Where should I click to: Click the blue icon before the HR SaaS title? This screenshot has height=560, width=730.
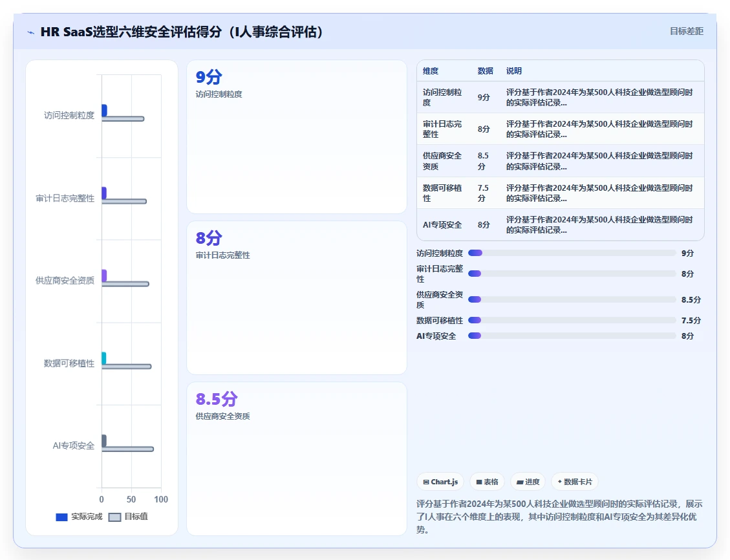(x=31, y=32)
